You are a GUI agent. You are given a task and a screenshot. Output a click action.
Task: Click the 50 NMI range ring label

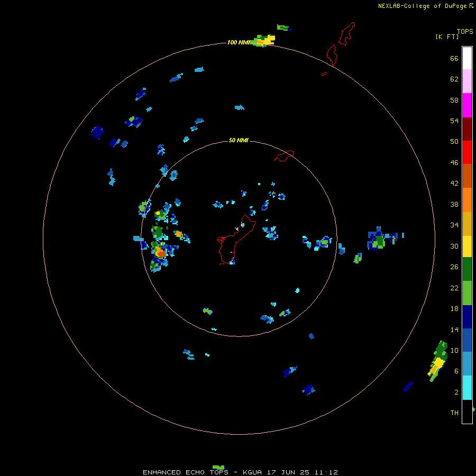(239, 140)
